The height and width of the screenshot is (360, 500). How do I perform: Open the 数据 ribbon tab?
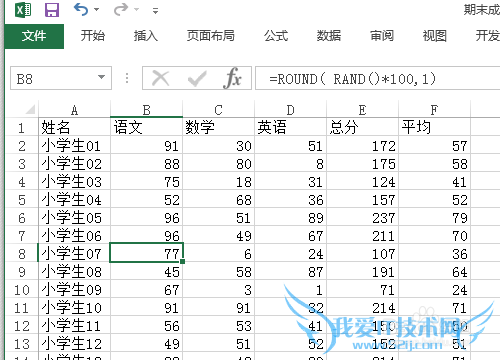click(329, 36)
